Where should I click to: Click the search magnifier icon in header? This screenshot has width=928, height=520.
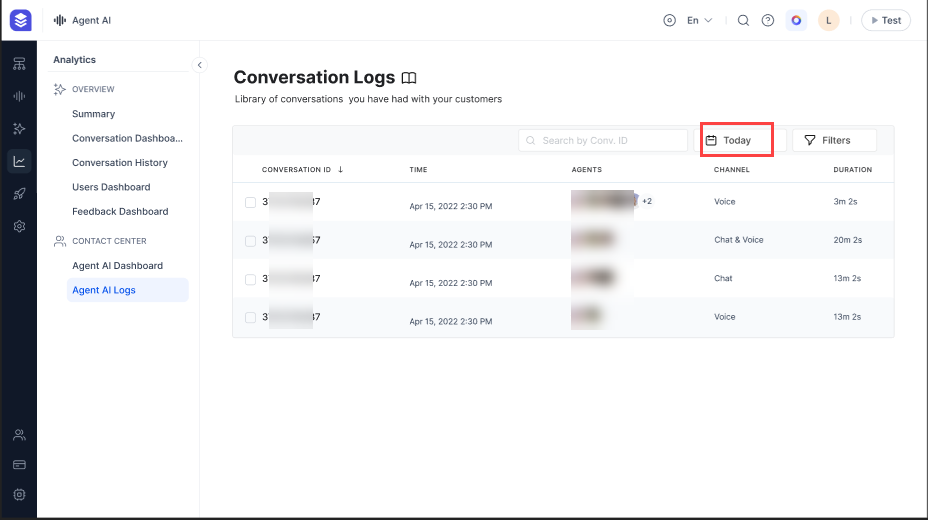tap(743, 20)
